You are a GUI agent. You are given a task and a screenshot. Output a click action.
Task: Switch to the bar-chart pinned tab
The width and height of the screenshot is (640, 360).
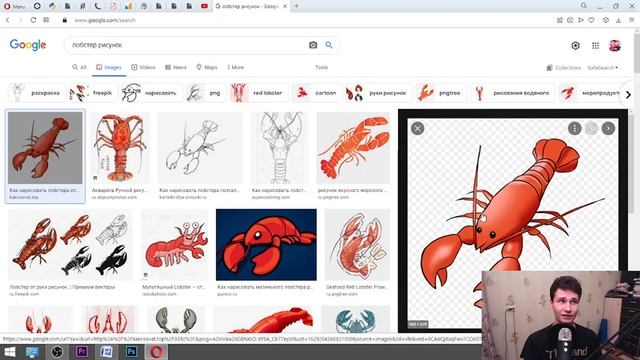click(x=128, y=6)
